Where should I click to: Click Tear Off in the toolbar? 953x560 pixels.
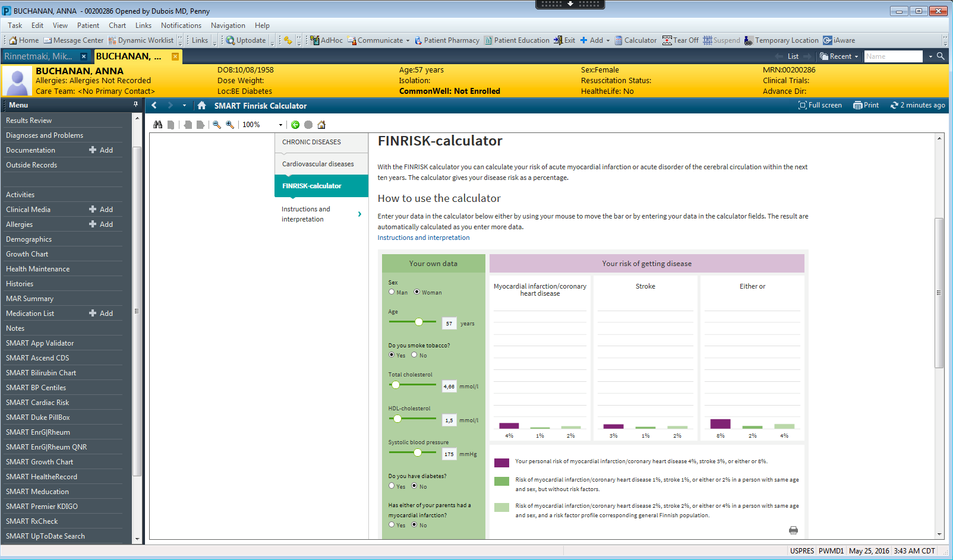(x=680, y=40)
